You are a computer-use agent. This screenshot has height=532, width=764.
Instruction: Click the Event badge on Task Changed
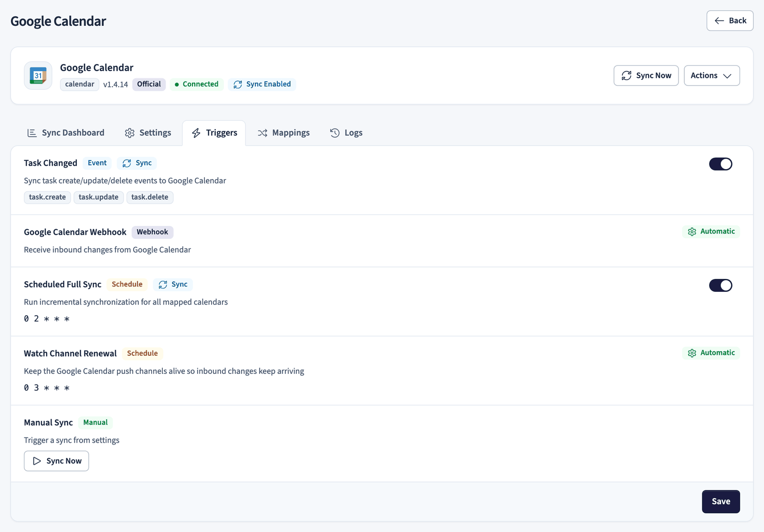coord(97,163)
